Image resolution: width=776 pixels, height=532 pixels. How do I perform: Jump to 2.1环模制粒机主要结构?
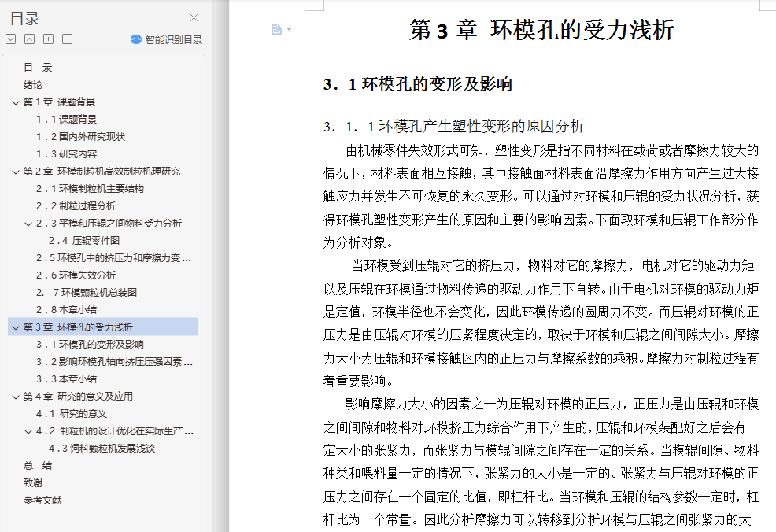[90, 189]
